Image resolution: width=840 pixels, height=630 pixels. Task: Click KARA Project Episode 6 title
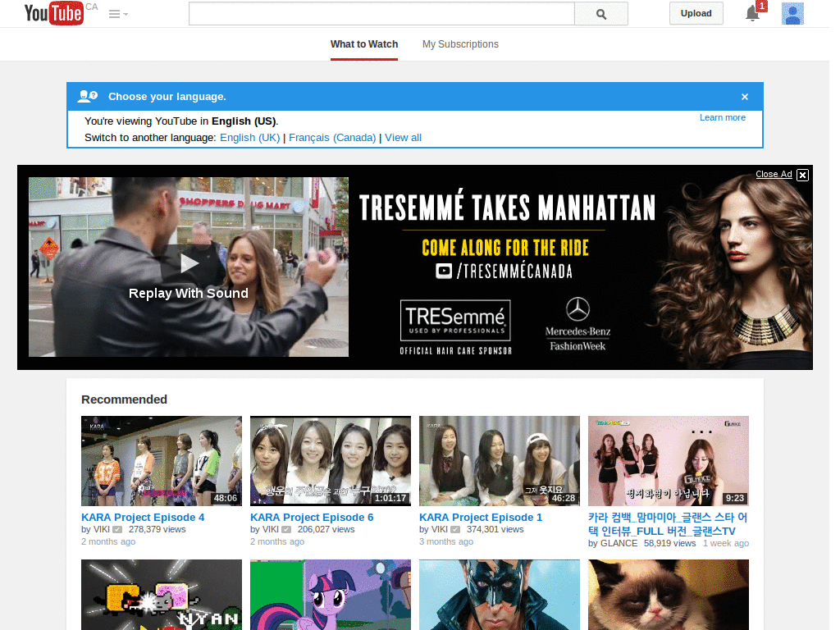click(x=312, y=518)
